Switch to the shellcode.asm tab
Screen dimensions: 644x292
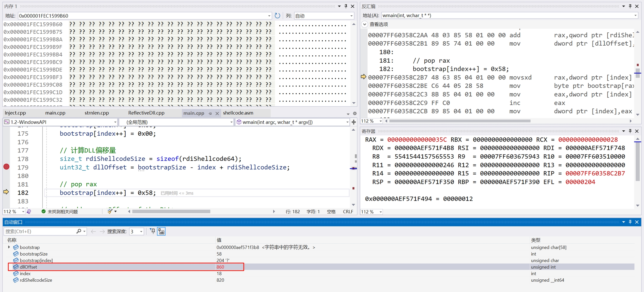click(238, 113)
